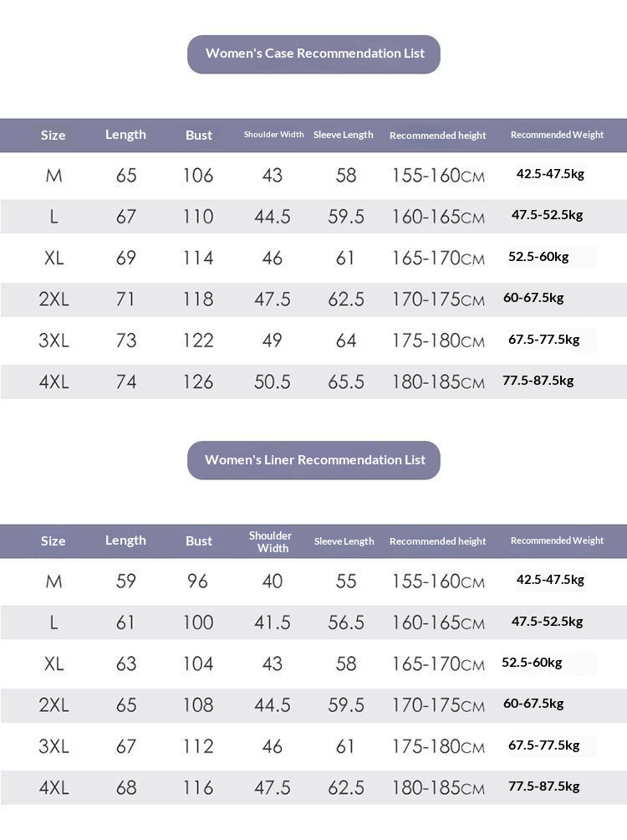Select the 4XL size in Liner table

[x=54, y=787]
